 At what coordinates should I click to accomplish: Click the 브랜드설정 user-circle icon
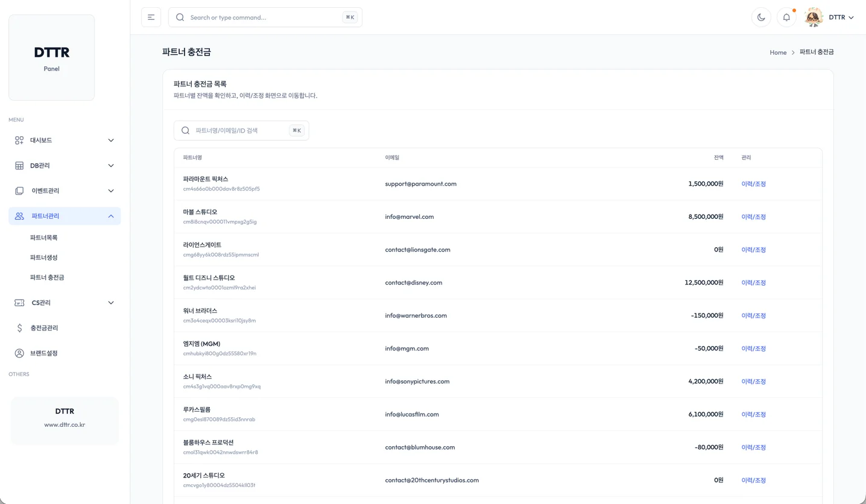19,353
